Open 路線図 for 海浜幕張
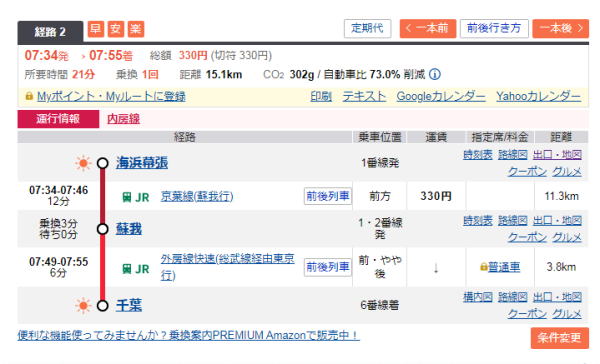This screenshot has width=600, height=364. point(513,155)
